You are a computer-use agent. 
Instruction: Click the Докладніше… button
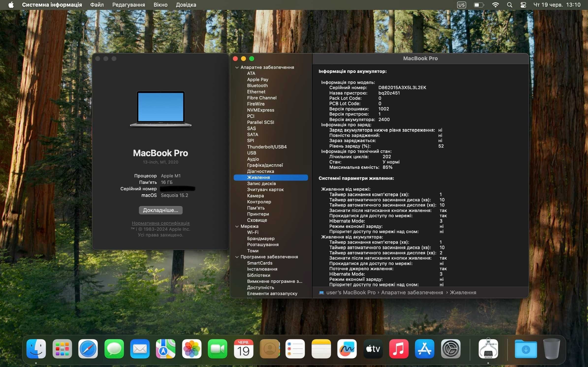160,210
